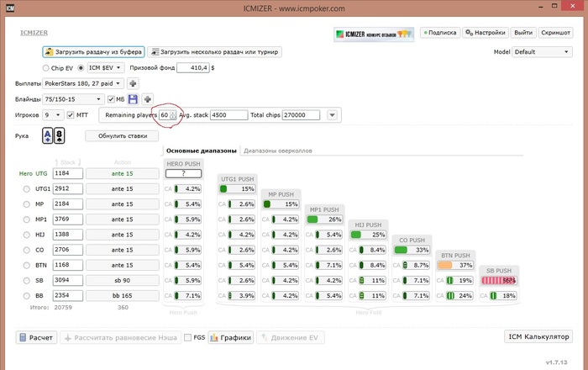
Task: Click the HIJ PUSH 25% range bar
Action: point(368,235)
